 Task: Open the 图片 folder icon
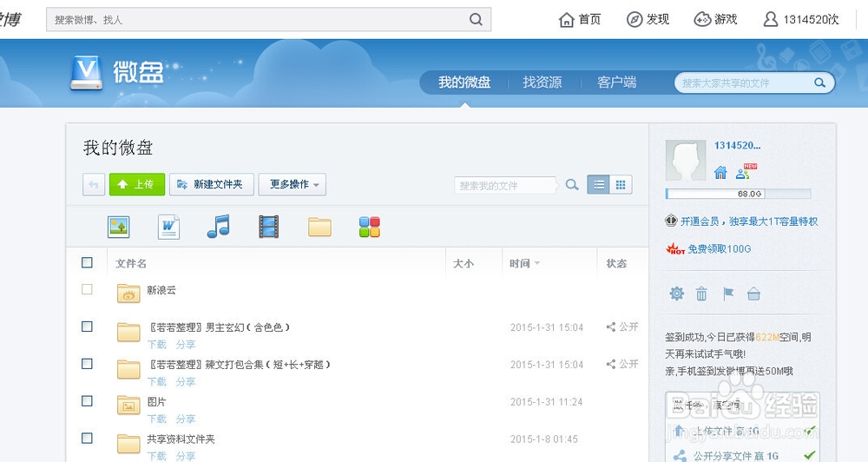coord(128,406)
